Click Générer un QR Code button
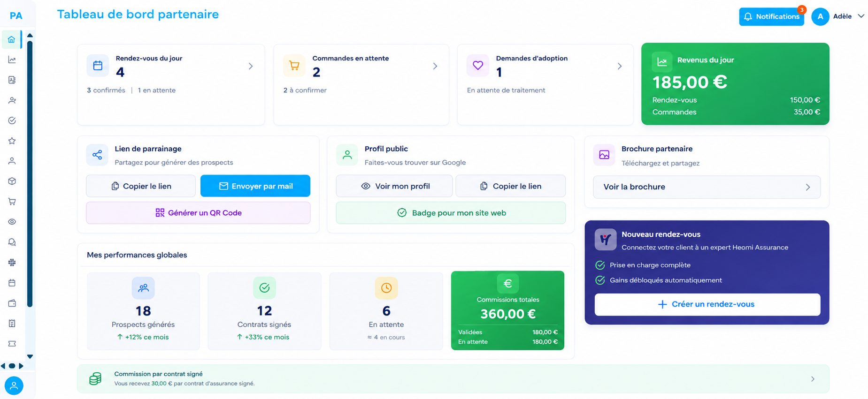This screenshot has height=399, width=868. tap(198, 213)
